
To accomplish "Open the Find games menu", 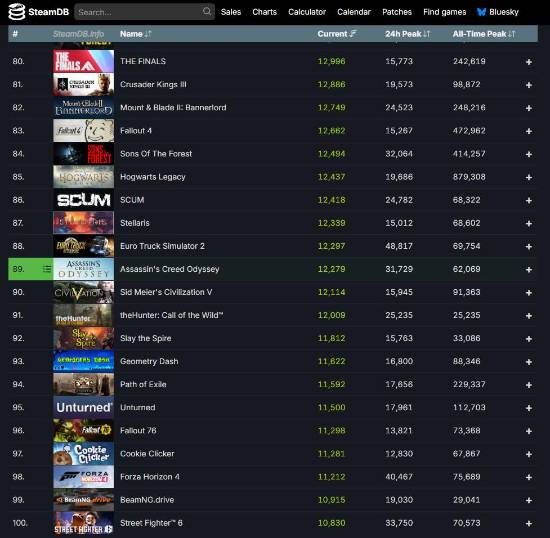I will (444, 12).
